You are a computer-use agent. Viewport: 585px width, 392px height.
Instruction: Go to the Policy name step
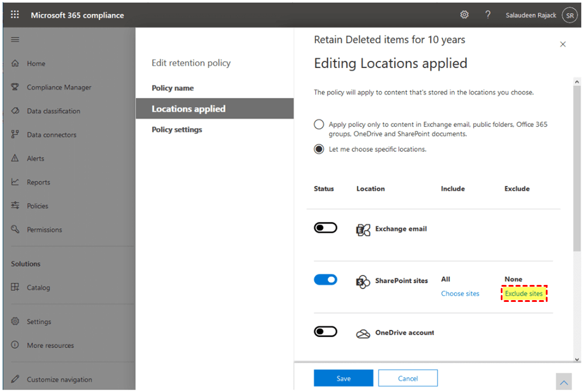[173, 88]
